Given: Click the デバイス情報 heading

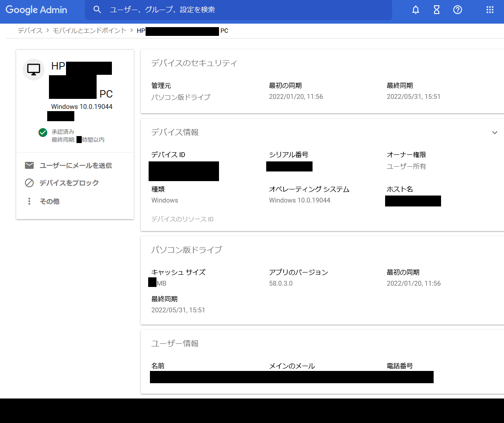Looking at the screenshot, I should coord(175,132).
